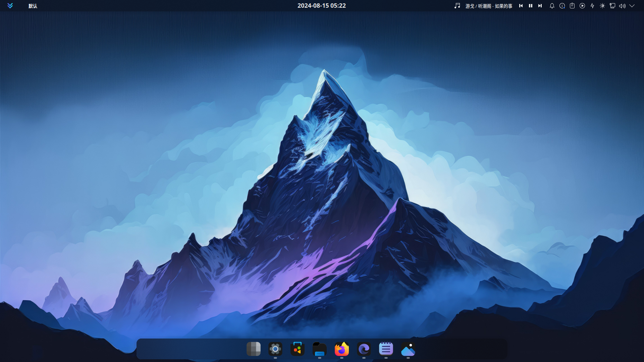Pause the playing song
644x362 pixels.
[531, 6]
